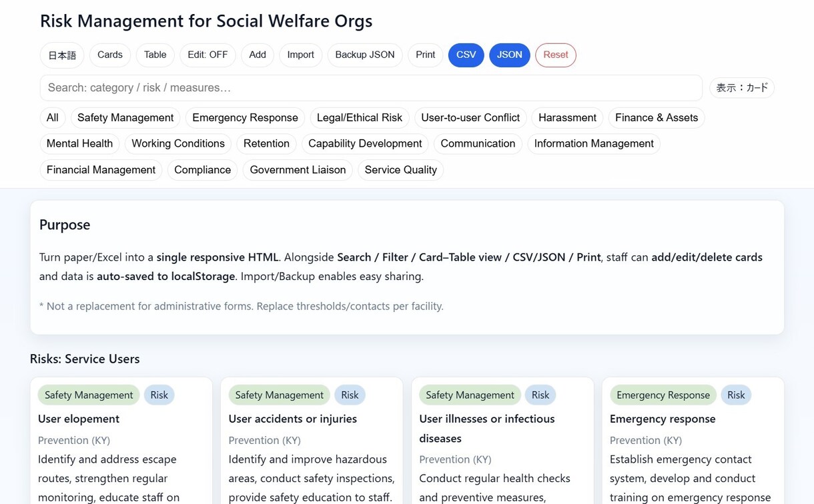This screenshot has width=814, height=504.
Task: Choose the Government Liaison filter
Action: pos(298,170)
